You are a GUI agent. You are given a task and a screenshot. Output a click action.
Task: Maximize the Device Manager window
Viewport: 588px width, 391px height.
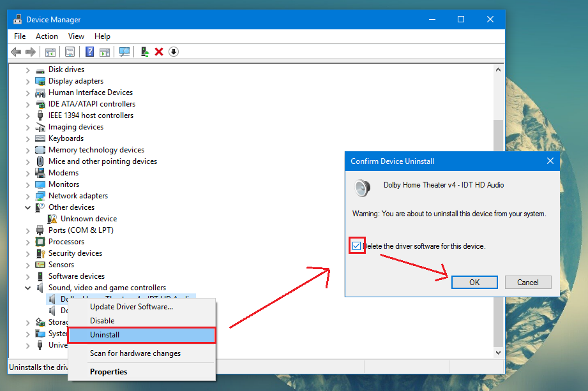coord(461,20)
